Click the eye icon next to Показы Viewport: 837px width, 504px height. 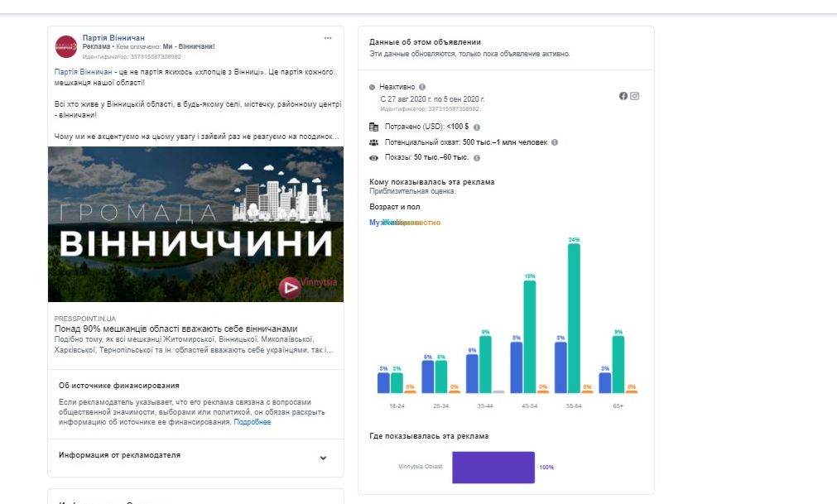click(x=374, y=157)
